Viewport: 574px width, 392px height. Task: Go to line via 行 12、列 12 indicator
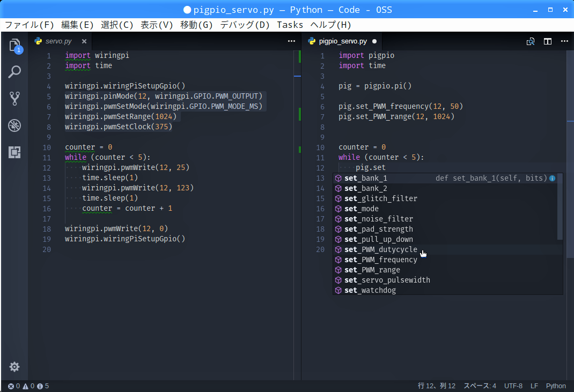[437, 386]
